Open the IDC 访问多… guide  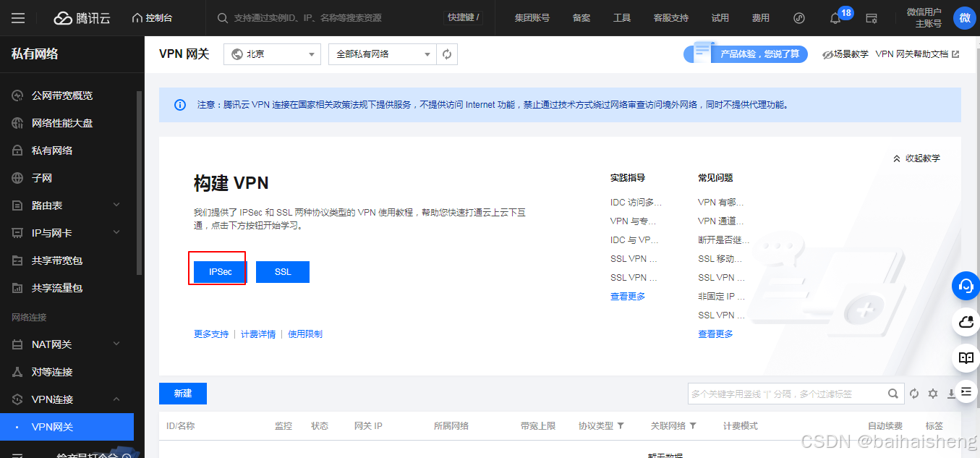[x=636, y=203]
